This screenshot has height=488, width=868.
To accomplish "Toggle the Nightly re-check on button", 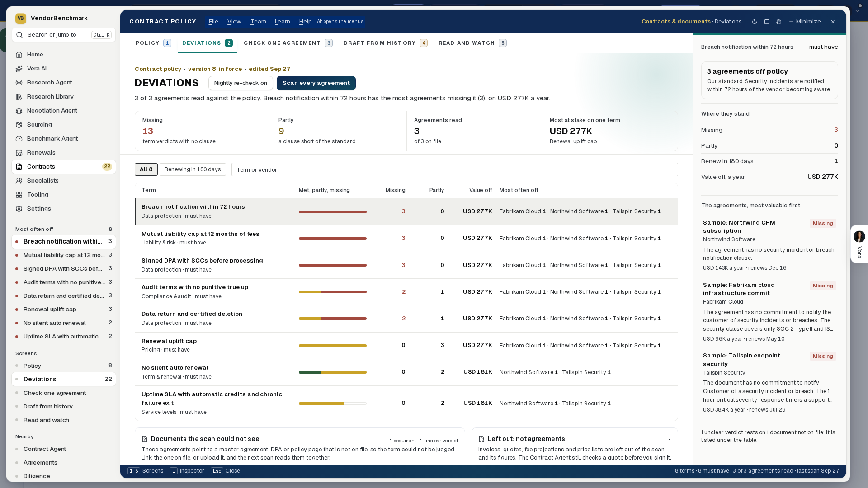I will [x=241, y=83].
